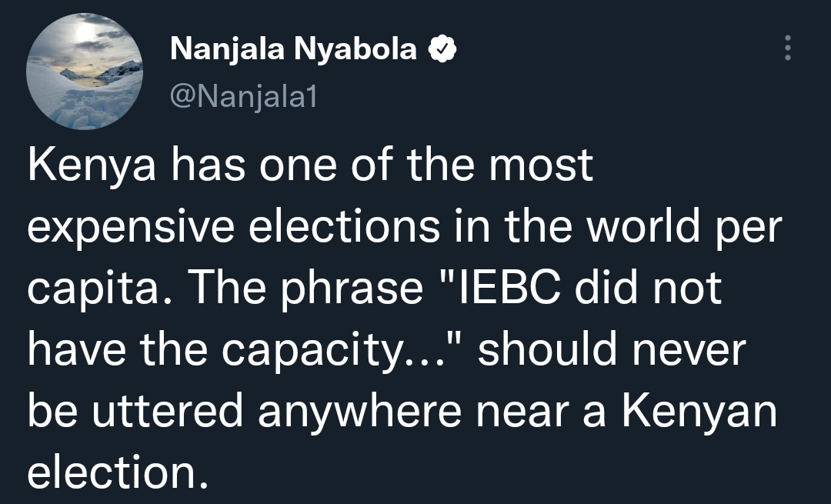The height and width of the screenshot is (504, 831).
Task: Click the final word "election." of the tweet
Action: (x=118, y=470)
